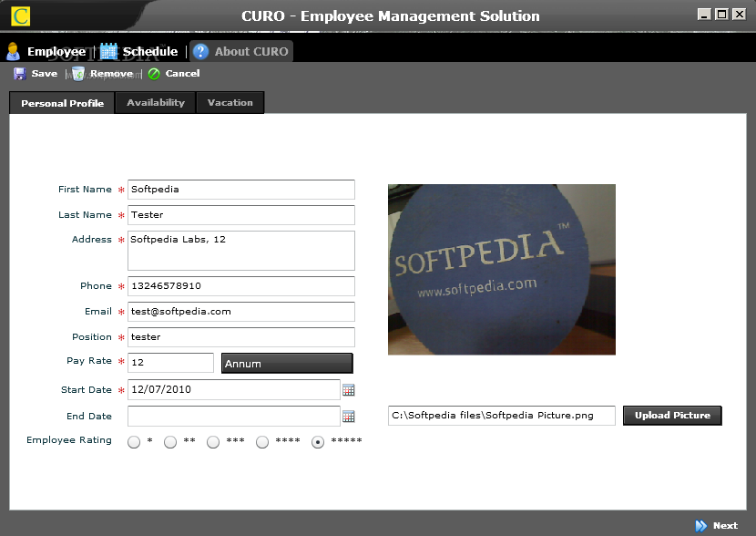Screen dimensions: 756x536
Task: Click the Save floppy disk icon
Action: (20, 73)
